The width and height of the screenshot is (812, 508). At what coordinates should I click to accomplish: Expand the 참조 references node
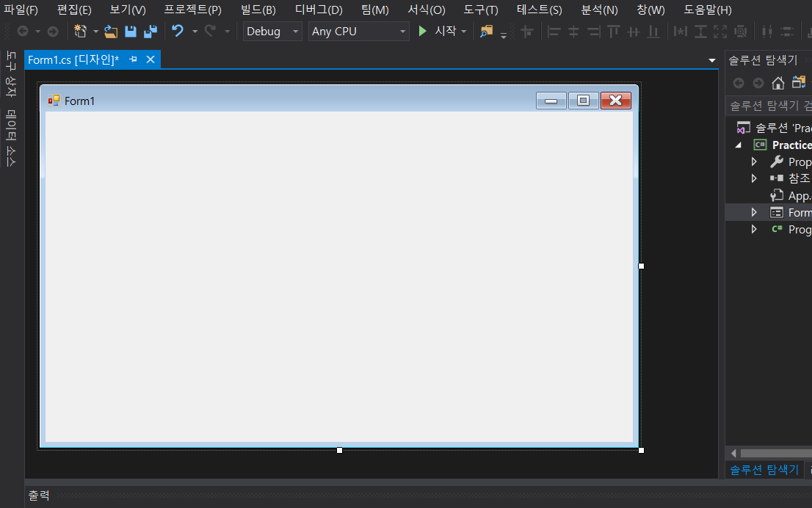pyautogui.click(x=754, y=178)
